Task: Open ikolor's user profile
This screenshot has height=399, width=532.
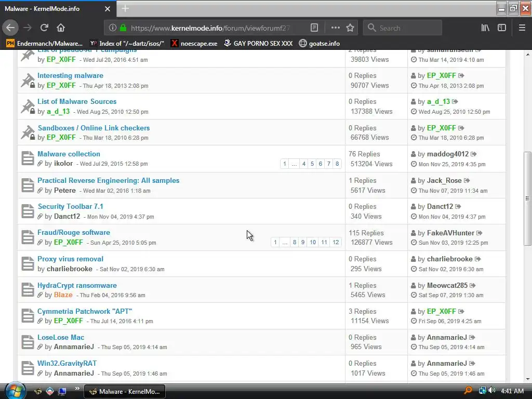Action: (x=63, y=164)
